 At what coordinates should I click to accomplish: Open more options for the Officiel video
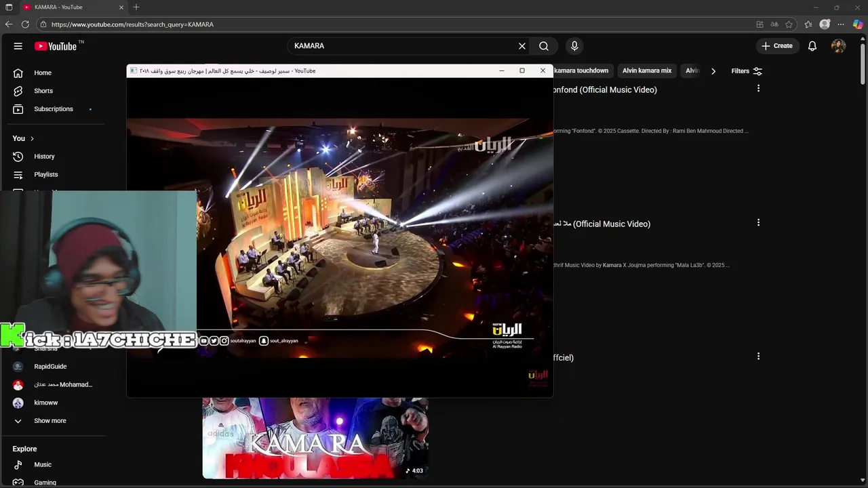click(x=758, y=356)
